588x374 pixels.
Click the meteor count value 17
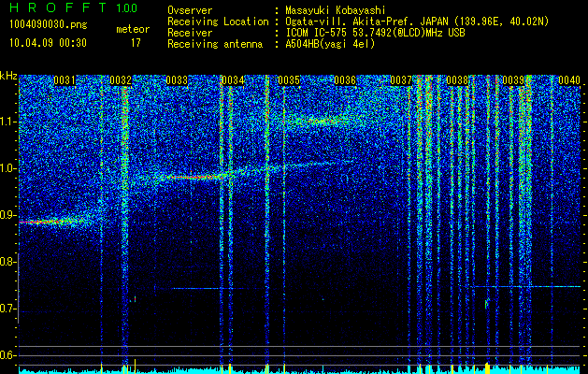point(136,43)
